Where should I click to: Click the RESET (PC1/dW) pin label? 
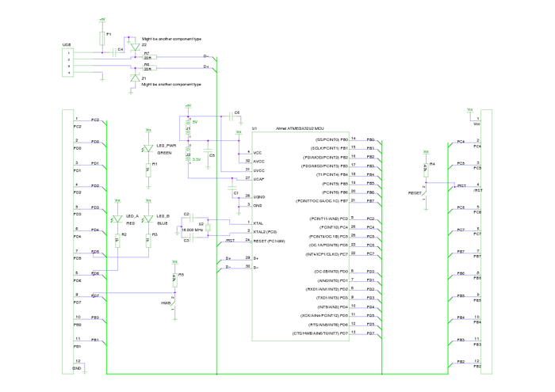270,240
